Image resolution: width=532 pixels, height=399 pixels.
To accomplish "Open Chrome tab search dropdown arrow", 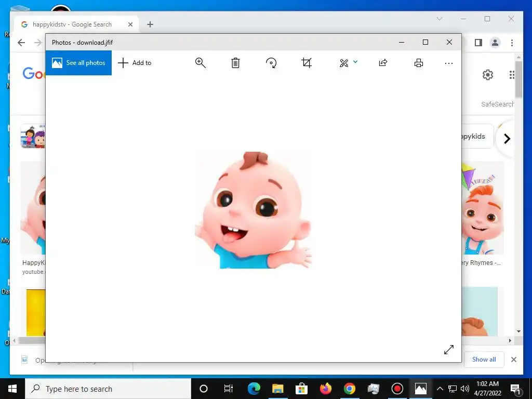I will (440, 19).
